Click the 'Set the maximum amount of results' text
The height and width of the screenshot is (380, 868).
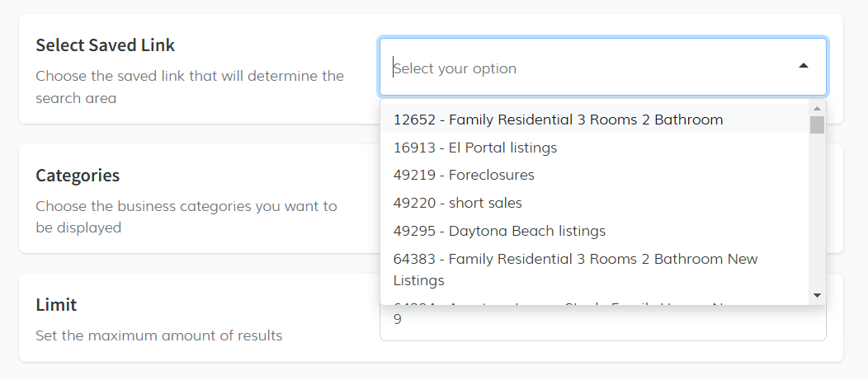159,335
